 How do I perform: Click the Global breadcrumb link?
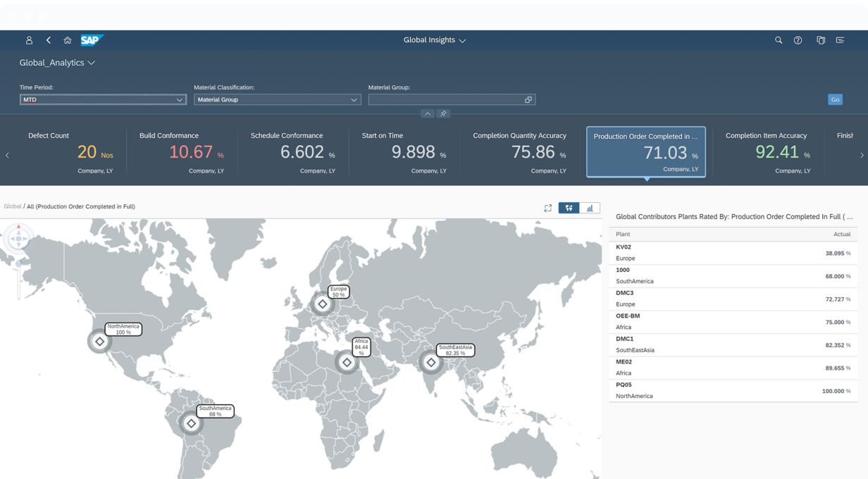(12, 206)
